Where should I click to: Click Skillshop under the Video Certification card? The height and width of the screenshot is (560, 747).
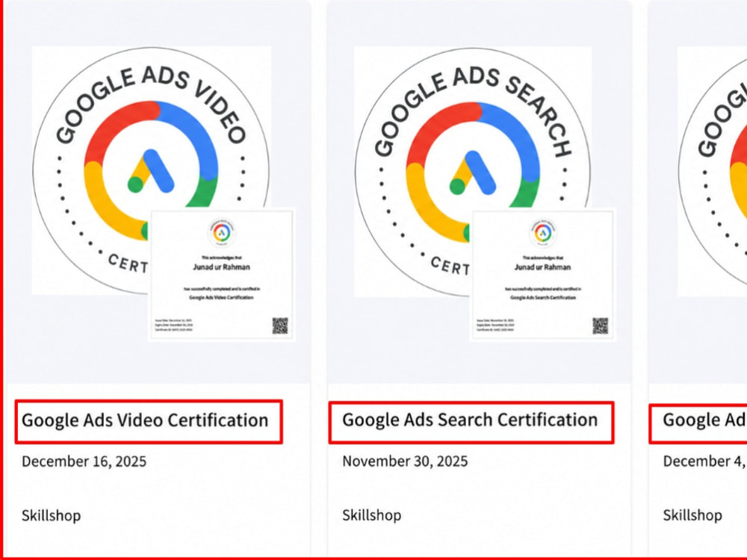[51, 516]
